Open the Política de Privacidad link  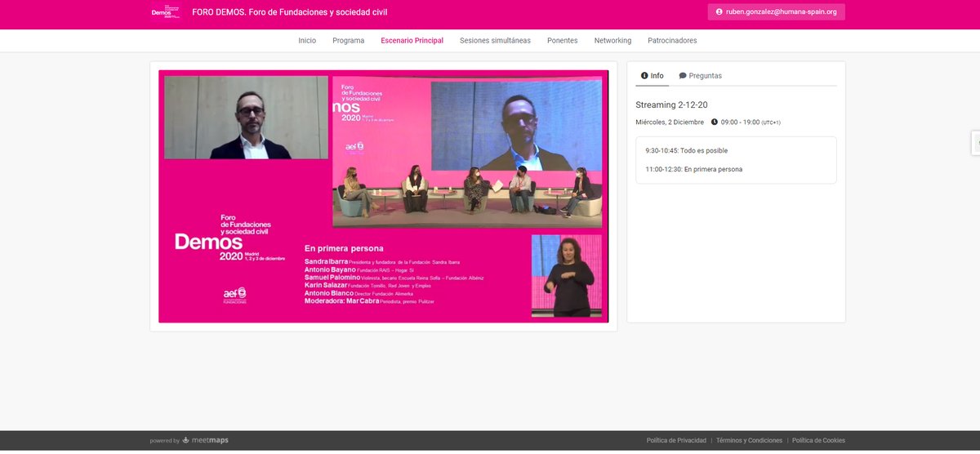coord(676,441)
